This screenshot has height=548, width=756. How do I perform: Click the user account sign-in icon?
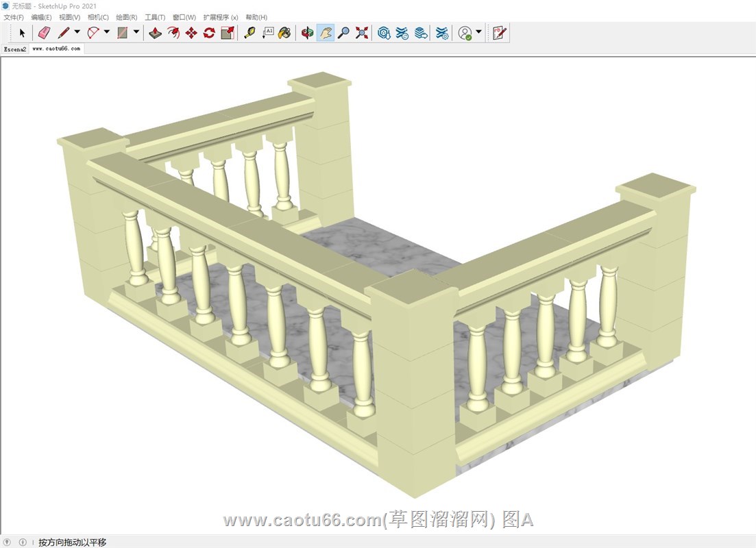[x=465, y=33]
